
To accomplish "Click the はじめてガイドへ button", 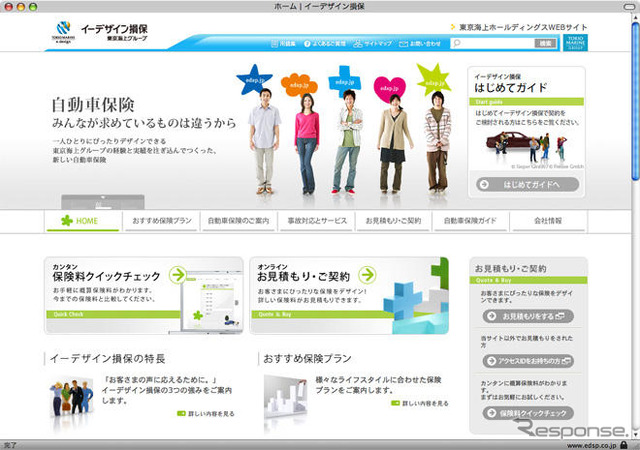I will (x=527, y=185).
